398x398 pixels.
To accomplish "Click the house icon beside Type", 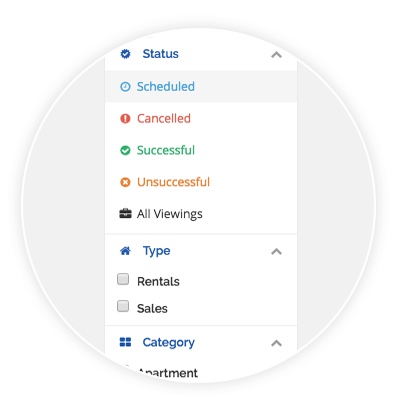I will (125, 251).
